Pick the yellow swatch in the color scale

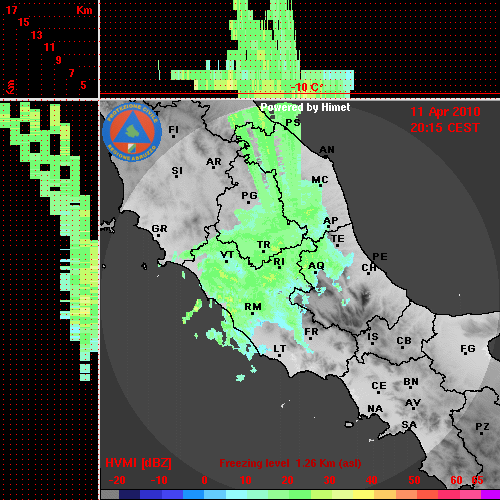tap(364, 495)
